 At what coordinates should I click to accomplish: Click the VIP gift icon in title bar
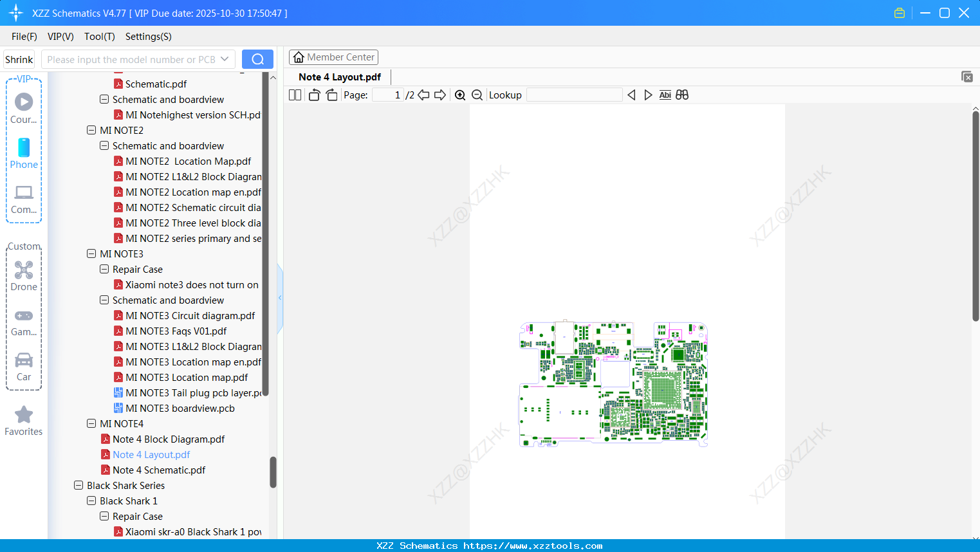(x=900, y=13)
